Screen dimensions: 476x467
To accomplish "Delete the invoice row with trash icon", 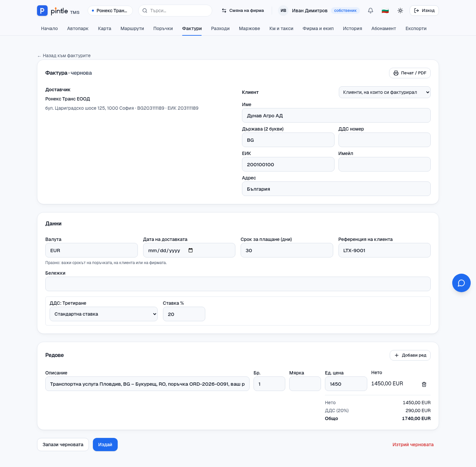I will pos(424,384).
